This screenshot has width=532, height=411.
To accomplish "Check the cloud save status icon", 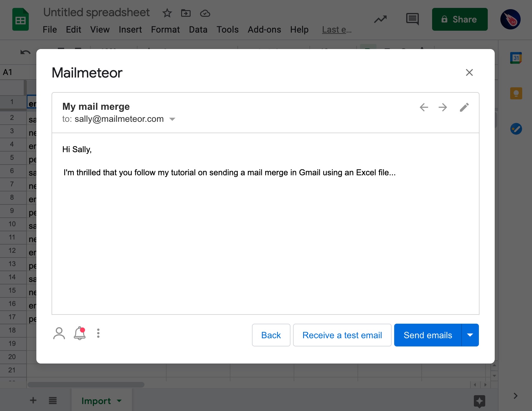I will pos(205,13).
